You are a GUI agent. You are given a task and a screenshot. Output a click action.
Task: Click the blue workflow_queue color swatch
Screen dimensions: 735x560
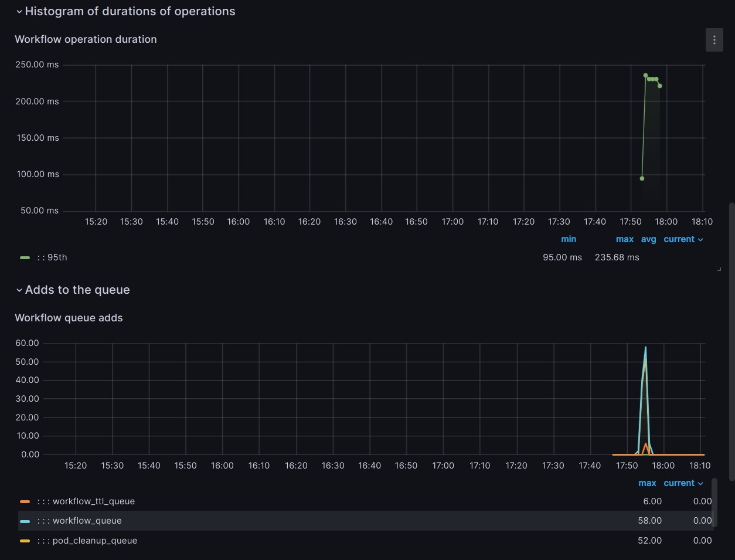pyautogui.click(x=25, y=521)
